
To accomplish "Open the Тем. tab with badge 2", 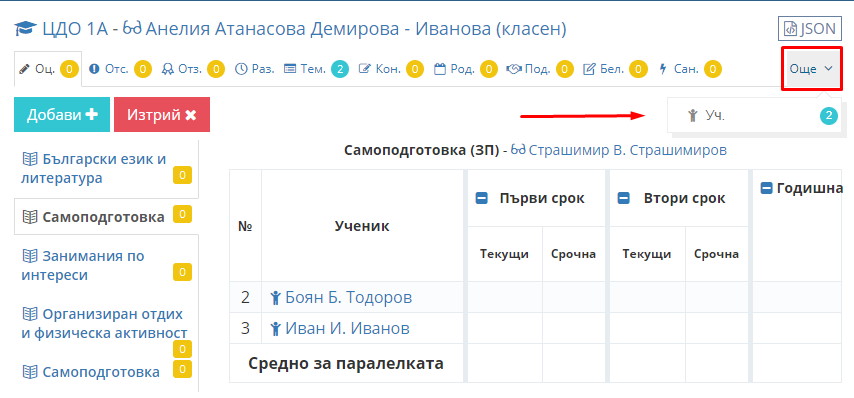I will pos(316,69).
